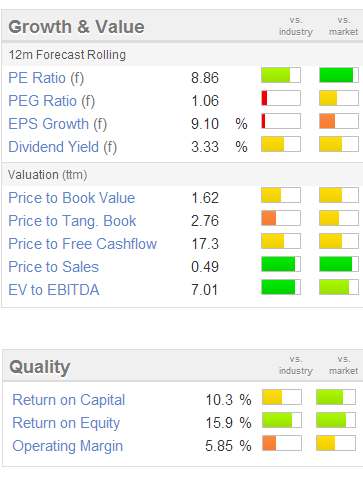Image resolution: width=363 pixels, height=477 pixels.
Task: Click PE Ratio vs. industry green bar
Action: (x=281, y=75)
